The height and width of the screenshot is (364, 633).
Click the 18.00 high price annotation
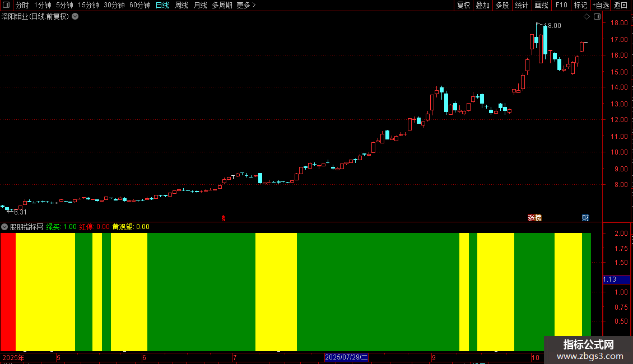pyautogui.click(x=552, y=25)
